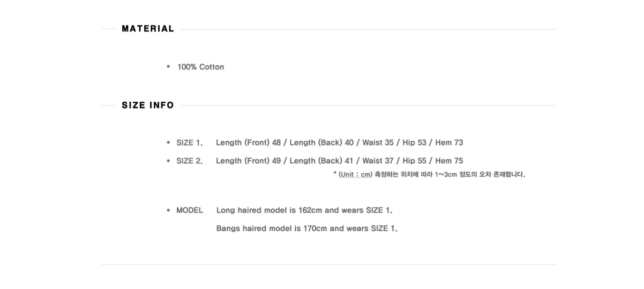Click the 100% Cotton text
Image resolution: width=644 pixels, height=289 pixels.
tap(200, 67)
